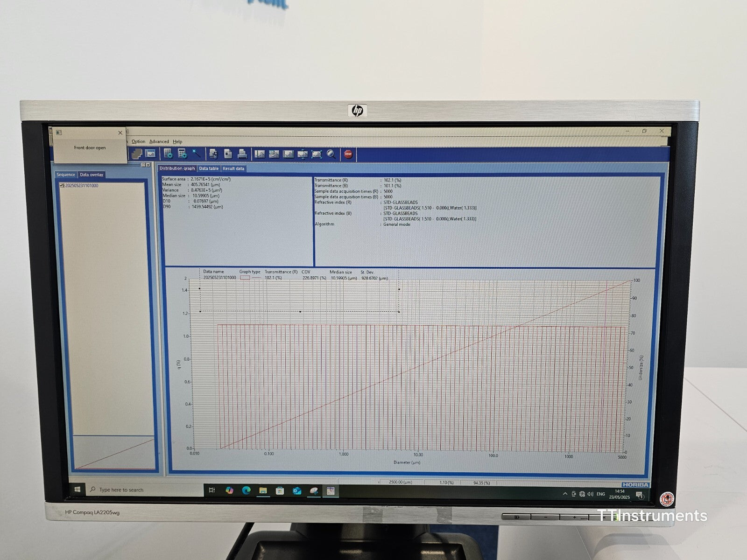Uncheck the 2025052311101000 dataset checkbox
The image size is (747, 560).
[62, 185]
